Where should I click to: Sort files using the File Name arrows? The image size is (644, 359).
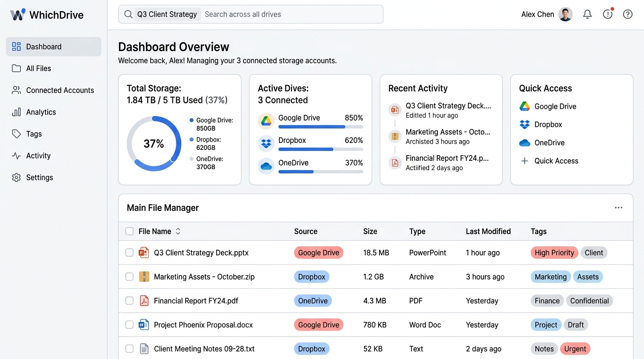coord(178,231)
